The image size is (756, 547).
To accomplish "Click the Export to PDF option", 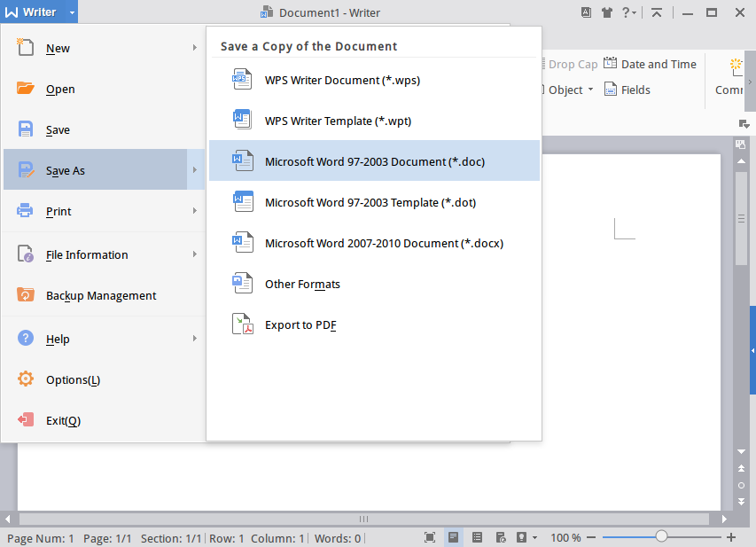I will [374, 324].
